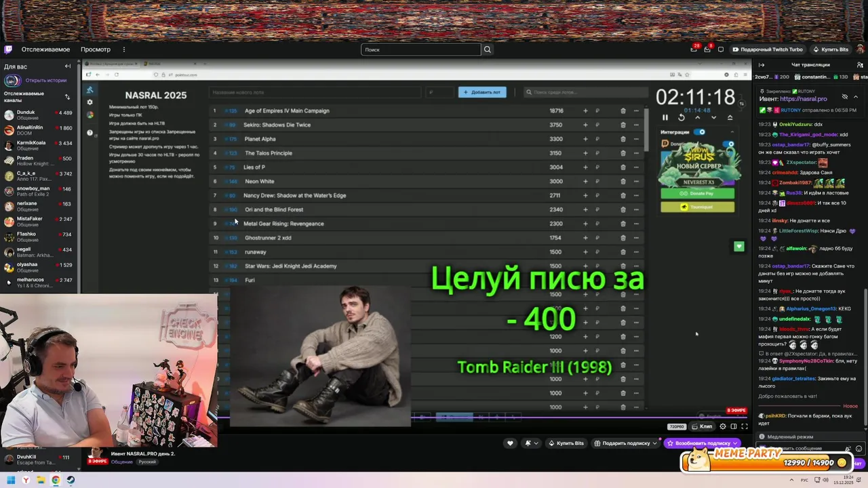This screenshot has width=868, height=488.
Task: Open the pie chart statistics icon
Action: 90,115
